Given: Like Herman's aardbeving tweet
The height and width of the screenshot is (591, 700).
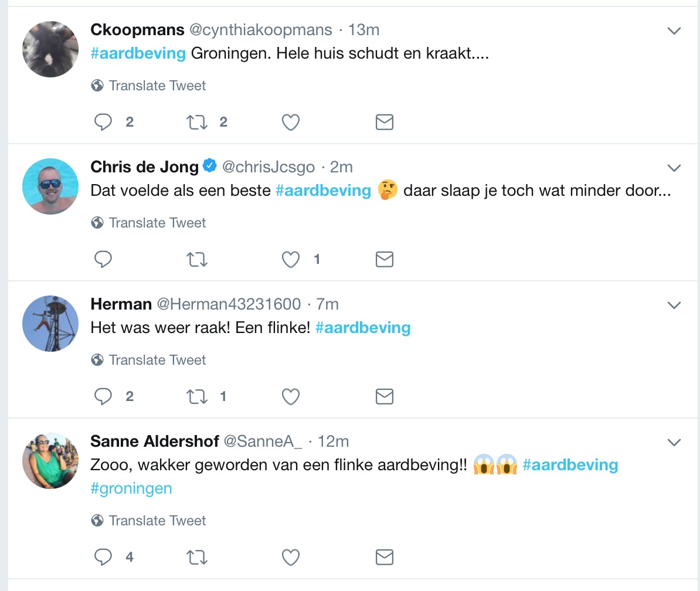Looking at the screenshot, I should (x=291, y=396).
